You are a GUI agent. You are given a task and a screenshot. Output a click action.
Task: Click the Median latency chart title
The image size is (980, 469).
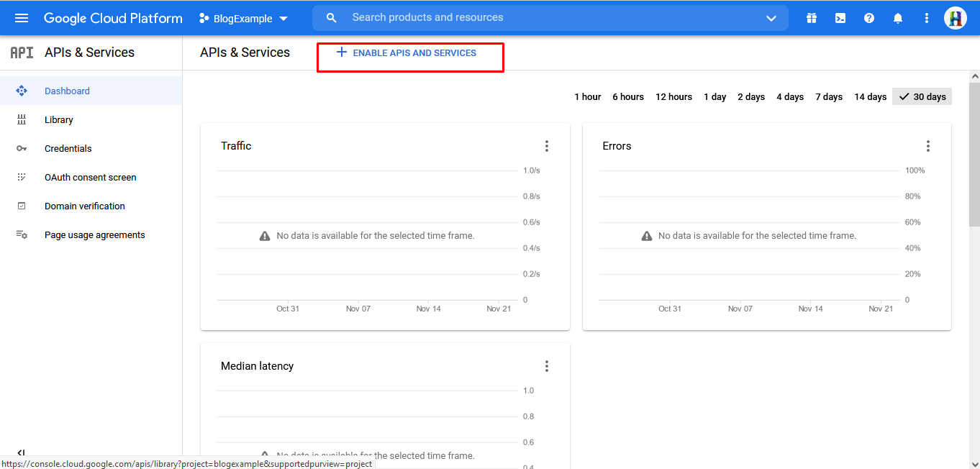tap(258, 366)
